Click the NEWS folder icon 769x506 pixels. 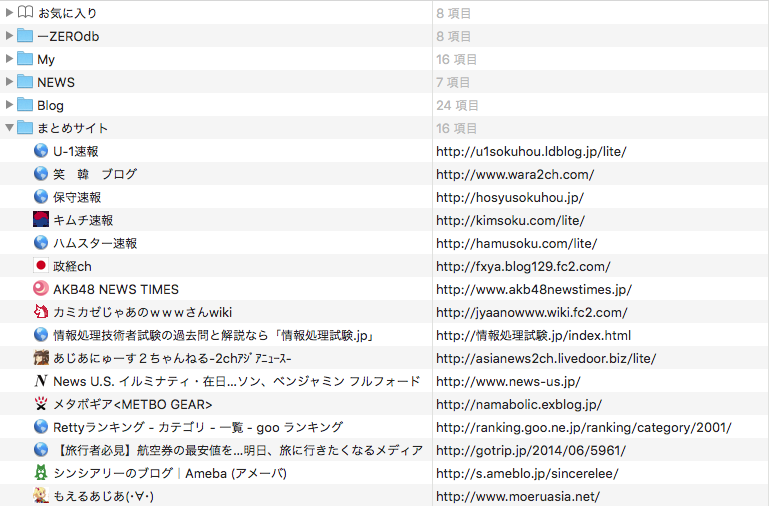(25, 81)
